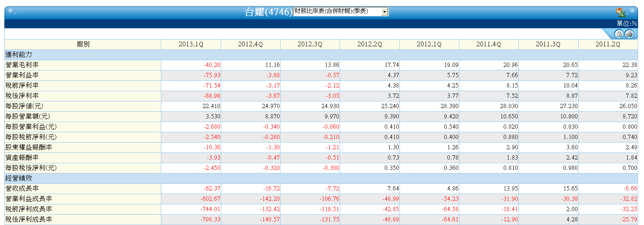Screen dimensions: 644x225
Task: Click the 9.23 value in 營業利益率 row
Action: click(x=631, y=75)
